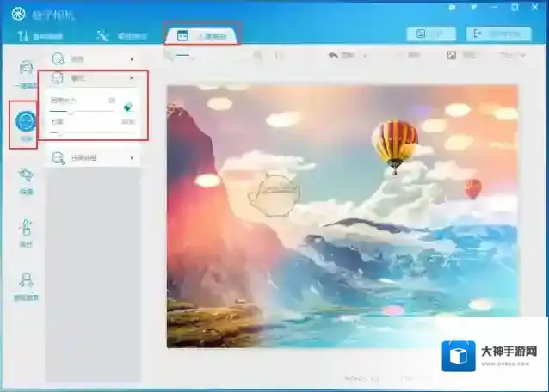Click the striped hot air balloon in the canvas
Screen dimensions: 549x392
tap(395, 147)
